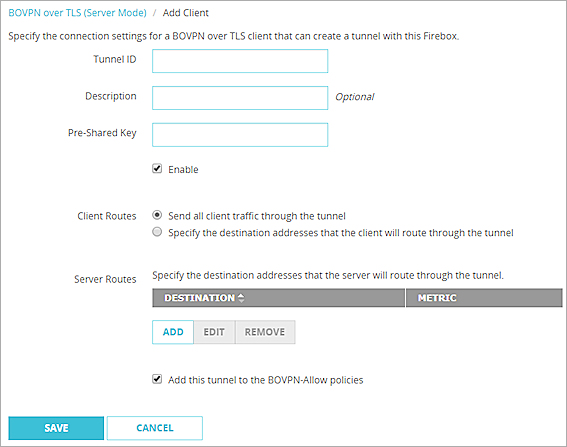
Task: Toggle Add this tunnel to BOVPN-Allow policies
Action: coord(157,379)
